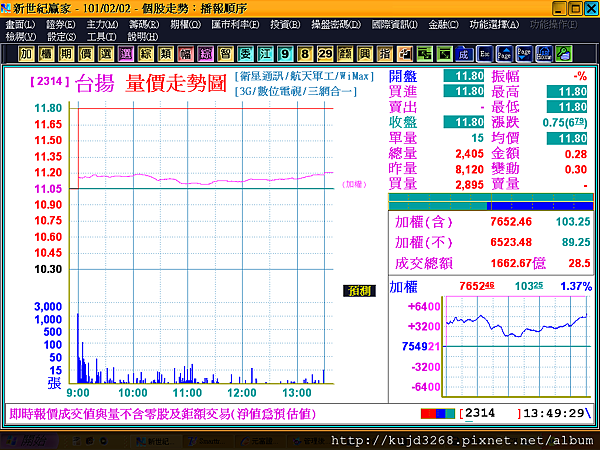Click the 興 toolbar icon
600x450 pixels.
365,54
